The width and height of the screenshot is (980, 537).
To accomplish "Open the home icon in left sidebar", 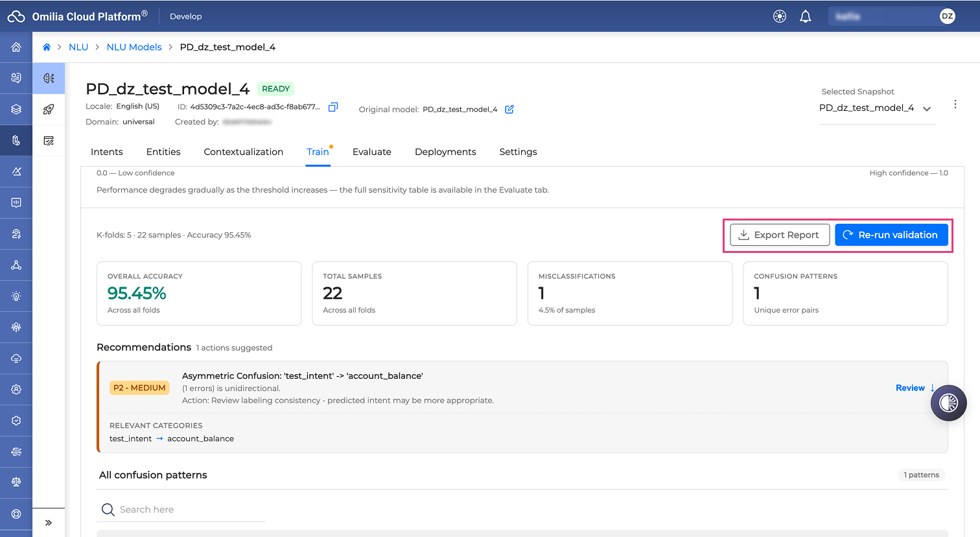I will tap(16, 47).
